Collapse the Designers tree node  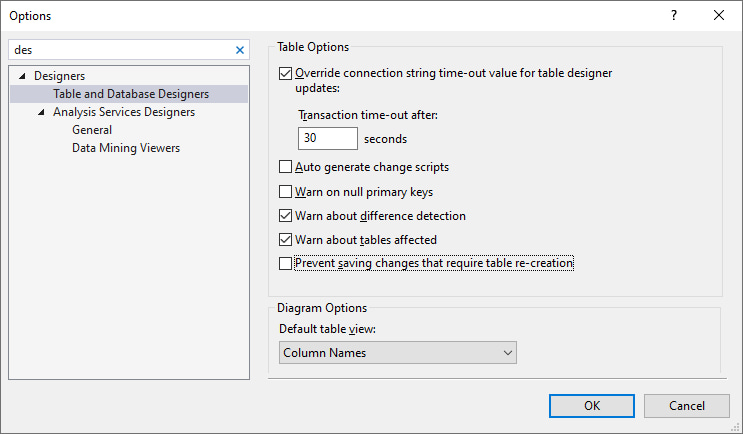pos(23,76)
